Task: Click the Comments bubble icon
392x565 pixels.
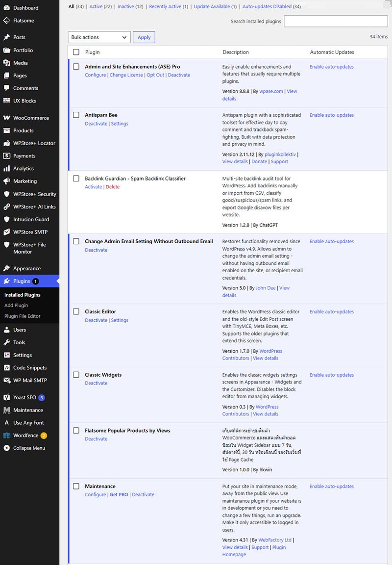Action: coord(6,88)
